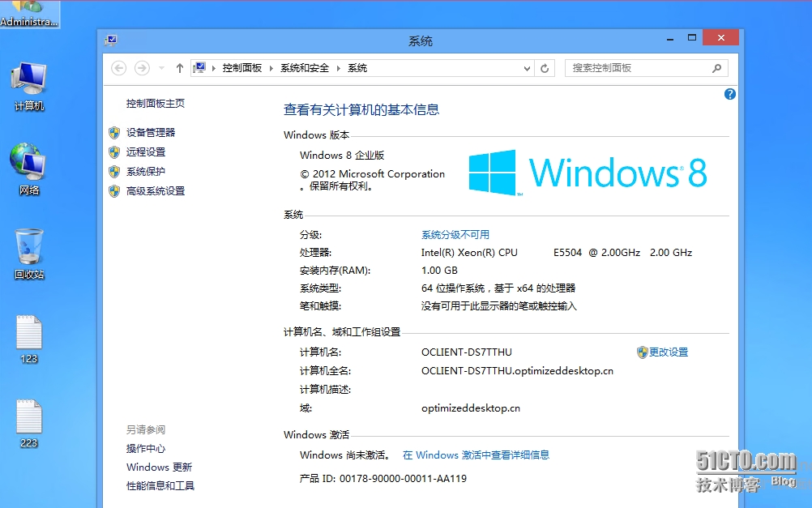
Task: Refresh the address bar location
Action: [545, 68]
